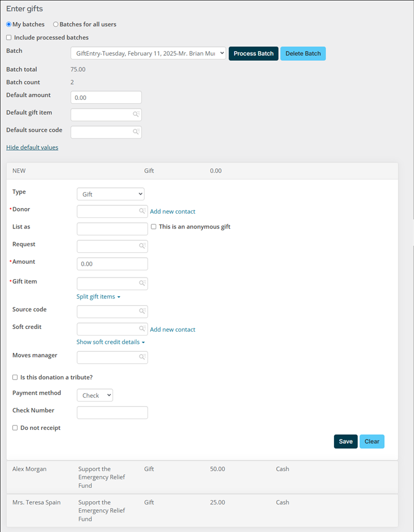This screenshot has height=532, width=414.
Task: Click the Moves manager lookup icon
Action: [x=142, y=357]
